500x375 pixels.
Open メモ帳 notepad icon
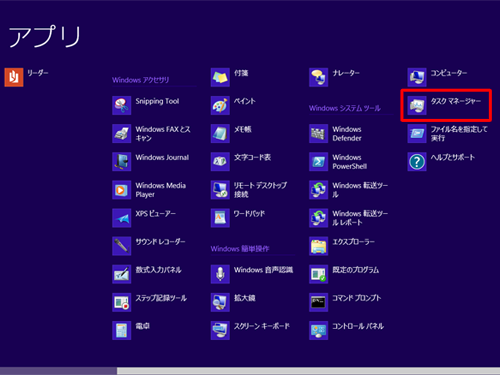click(220, 133)
